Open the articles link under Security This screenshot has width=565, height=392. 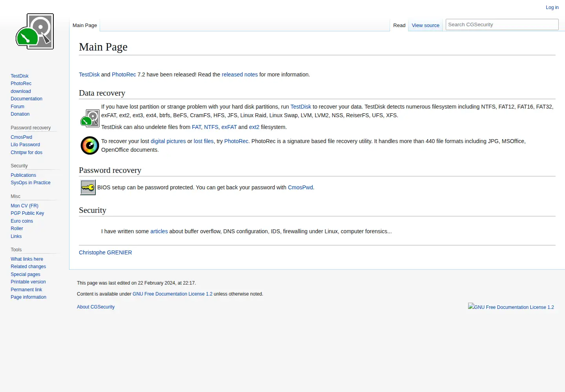point(159,231)
